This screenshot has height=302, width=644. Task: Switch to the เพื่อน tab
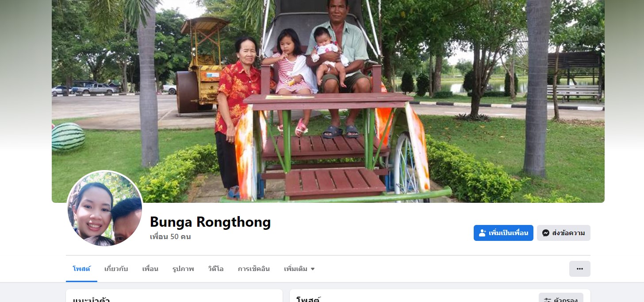150,269
